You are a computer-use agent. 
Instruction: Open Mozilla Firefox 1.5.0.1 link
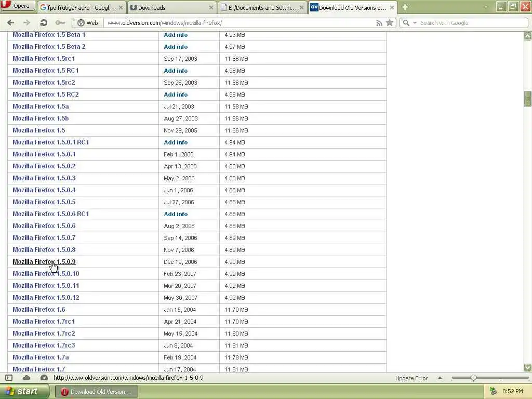click(44, 154)
